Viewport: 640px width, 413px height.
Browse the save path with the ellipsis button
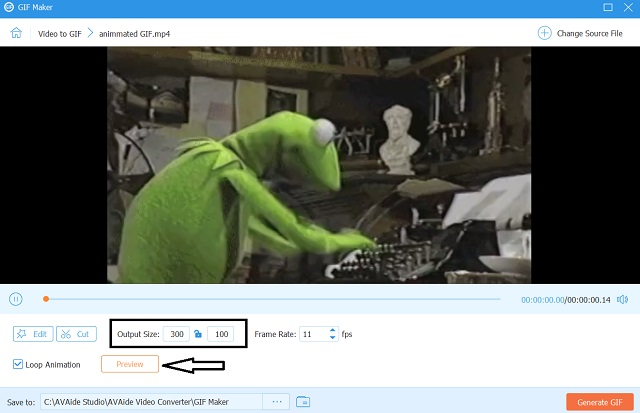tap(276, 402)
